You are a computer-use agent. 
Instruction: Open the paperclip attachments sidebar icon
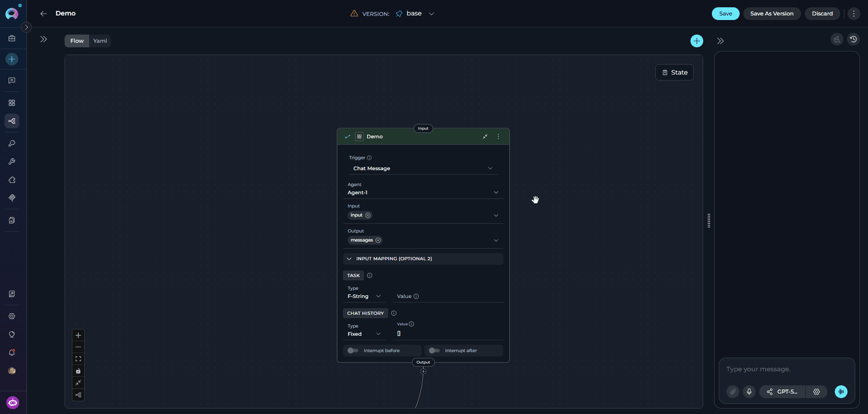12,198
